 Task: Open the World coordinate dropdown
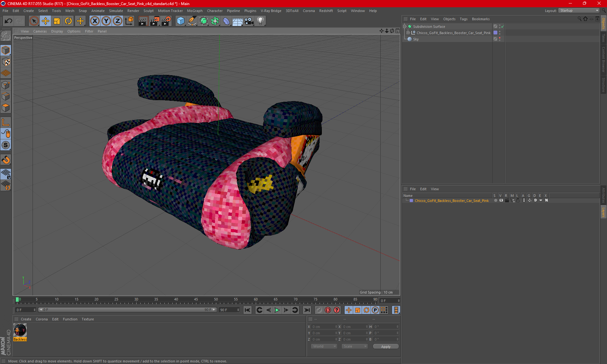(x=324, y=346)
